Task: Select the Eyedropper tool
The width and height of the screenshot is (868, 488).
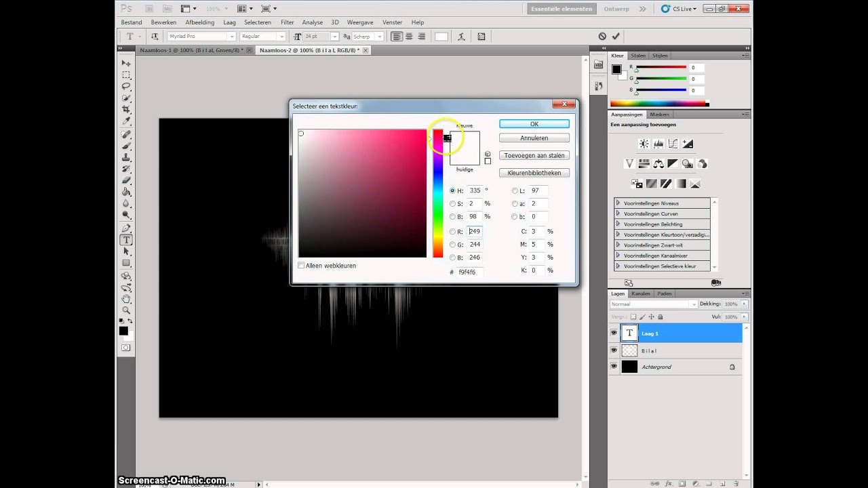Action: pyautogui.click(x=126, y=121)
